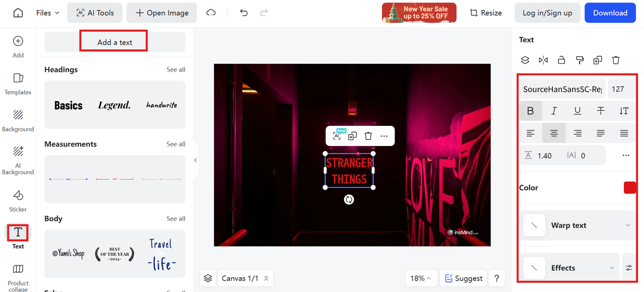Click the Suggest button

pyautogui.click(x=463, y=278)
